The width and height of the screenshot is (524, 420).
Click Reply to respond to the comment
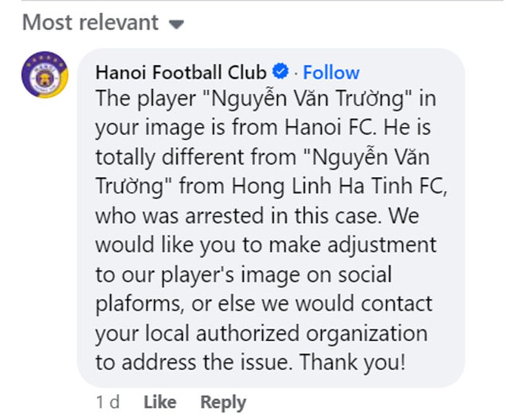tap(223, 401)
